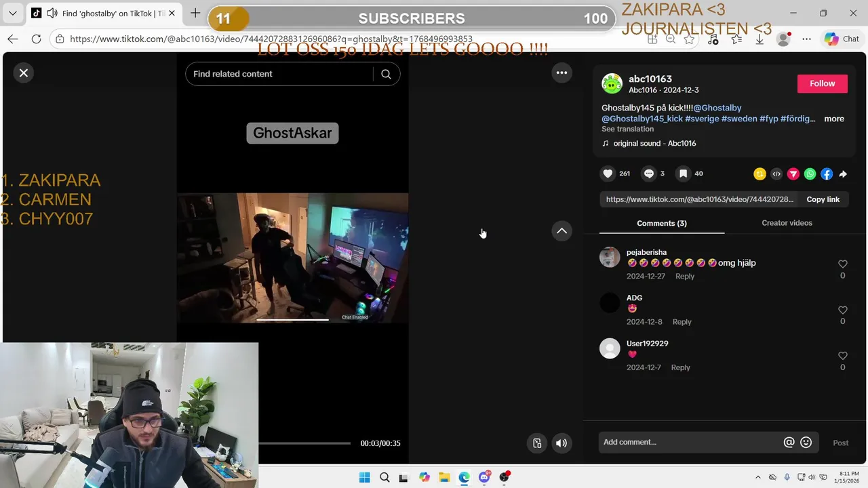Click See translation under the caption
This screenshot has width=868, height=488.
(x=627, y=129)
